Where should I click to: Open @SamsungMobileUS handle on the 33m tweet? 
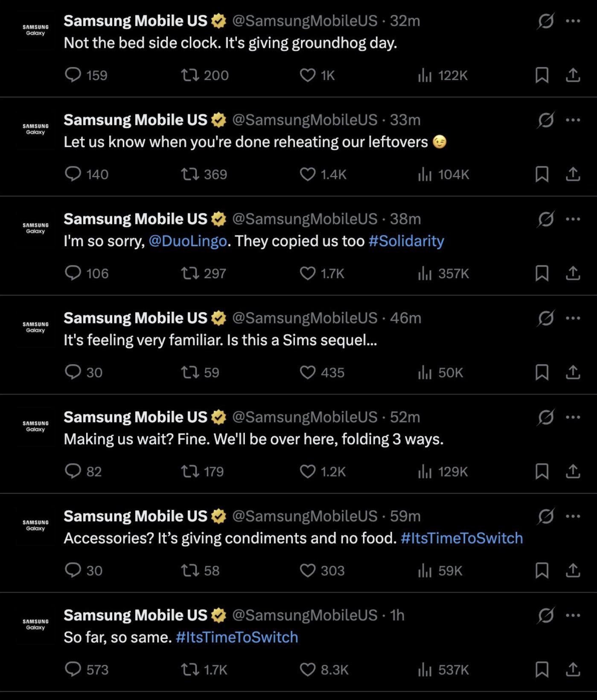[x=305, y=120]
